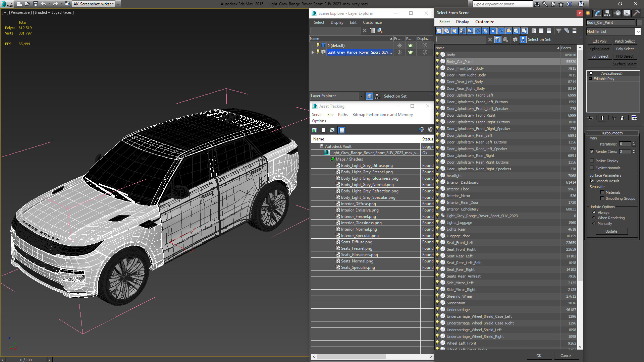
Task: Open Edit menu in Scene Explorer
Action: pyautogui.click(x=353, y=22)
